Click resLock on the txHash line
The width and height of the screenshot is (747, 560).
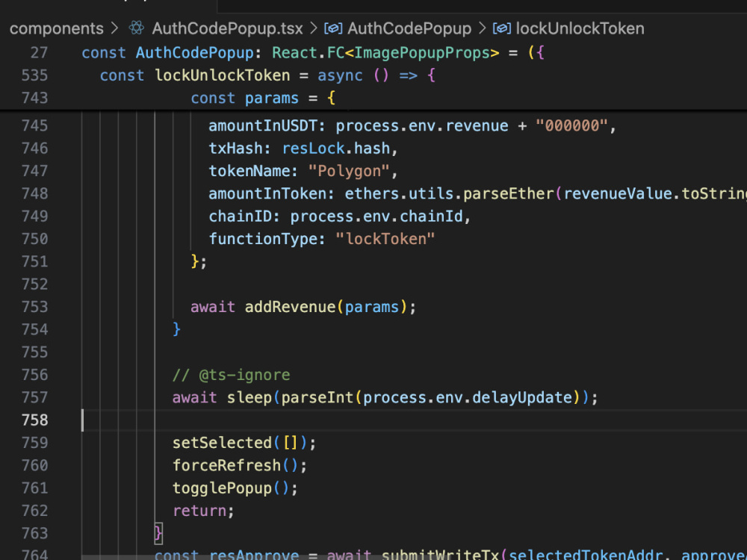(x=313, y=149)
